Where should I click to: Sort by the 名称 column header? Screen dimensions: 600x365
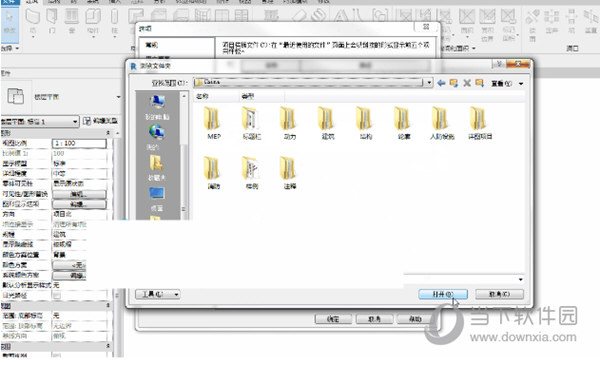(216, 96)
